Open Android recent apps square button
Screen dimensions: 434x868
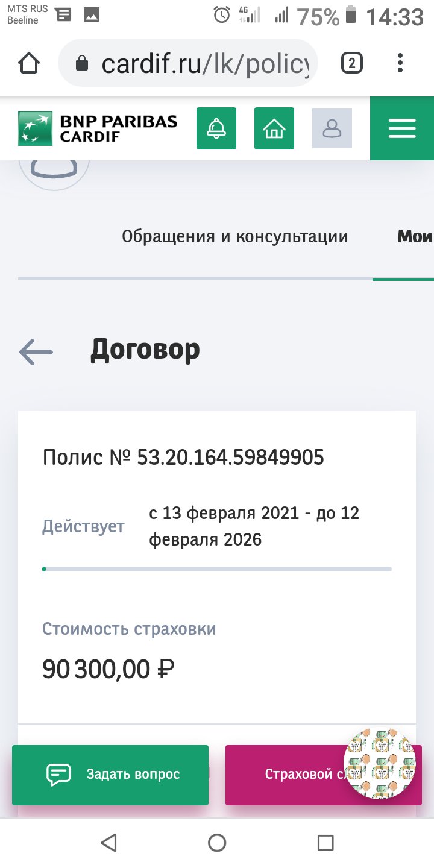(x=325, y=843)
